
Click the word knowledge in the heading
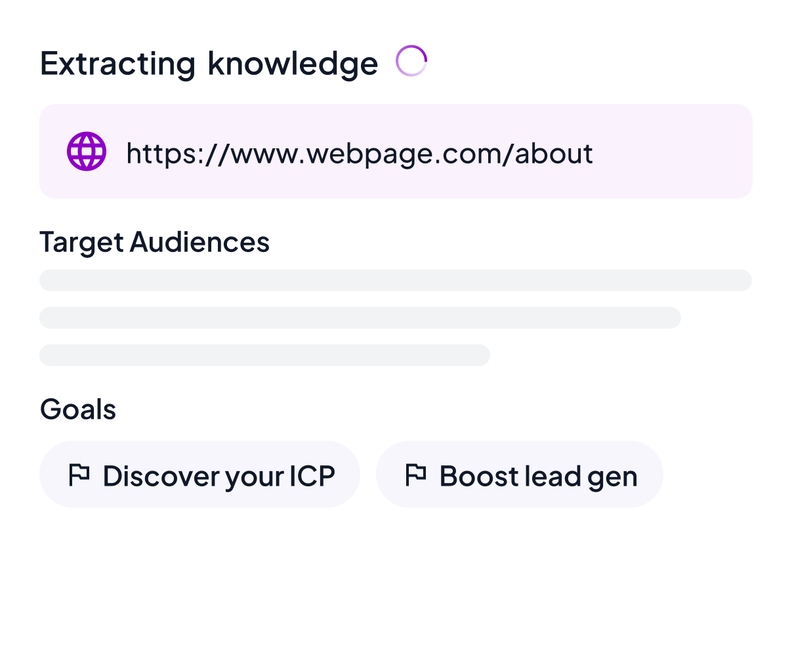(x=293, y=64)
